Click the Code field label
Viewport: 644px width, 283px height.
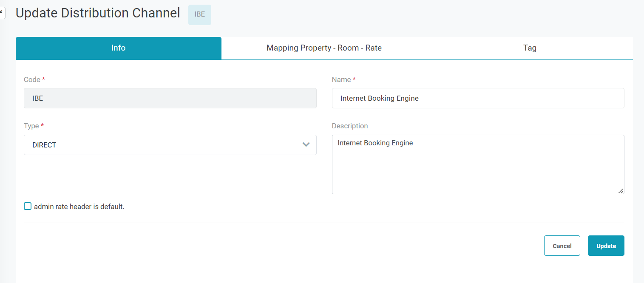32,80
